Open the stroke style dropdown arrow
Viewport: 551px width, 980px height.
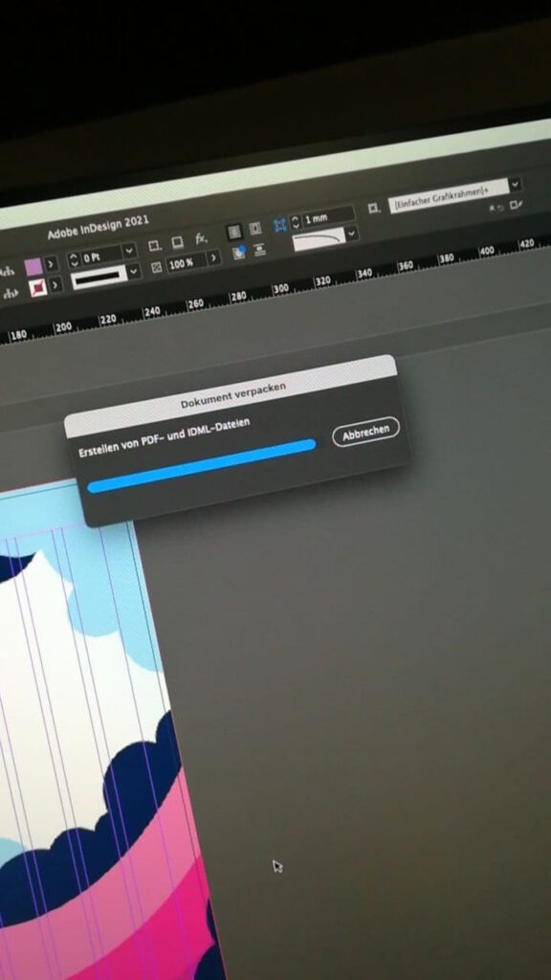[x=133, y=272]
